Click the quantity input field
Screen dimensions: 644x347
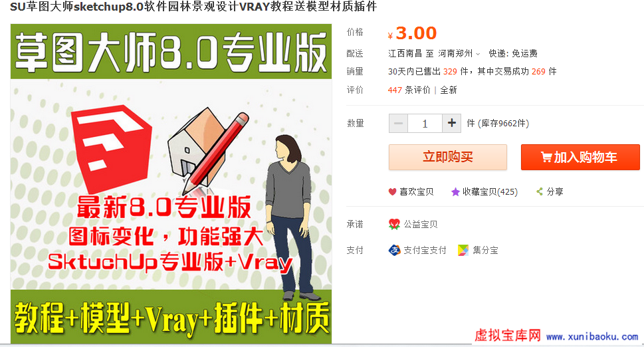[425, 123]
